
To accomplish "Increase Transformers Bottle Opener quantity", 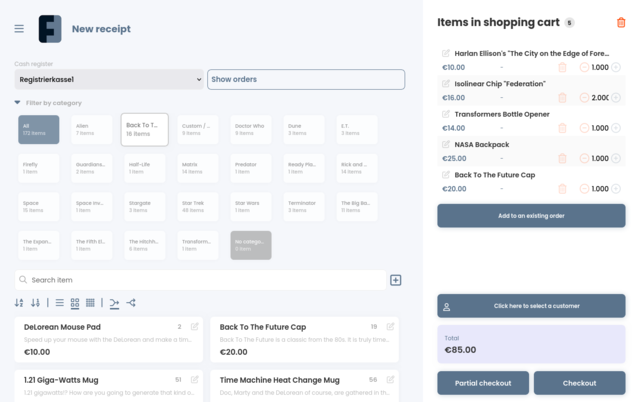I will coord(616,128).
